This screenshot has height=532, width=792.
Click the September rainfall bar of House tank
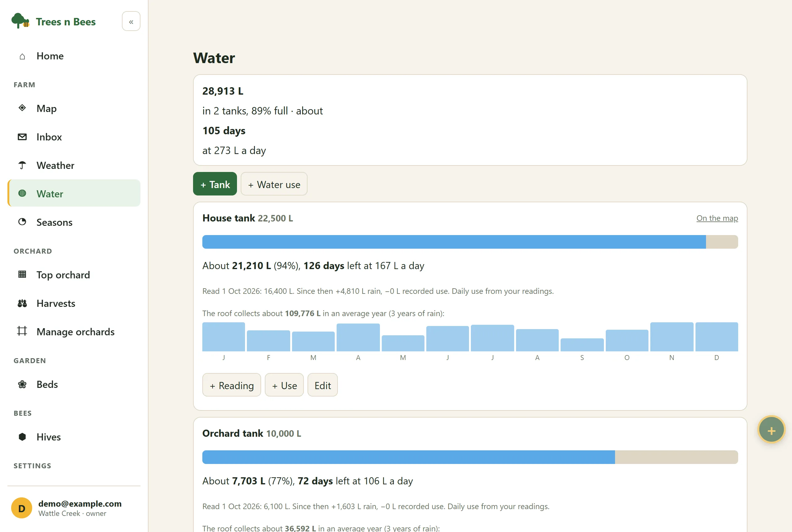pos(582,345)
